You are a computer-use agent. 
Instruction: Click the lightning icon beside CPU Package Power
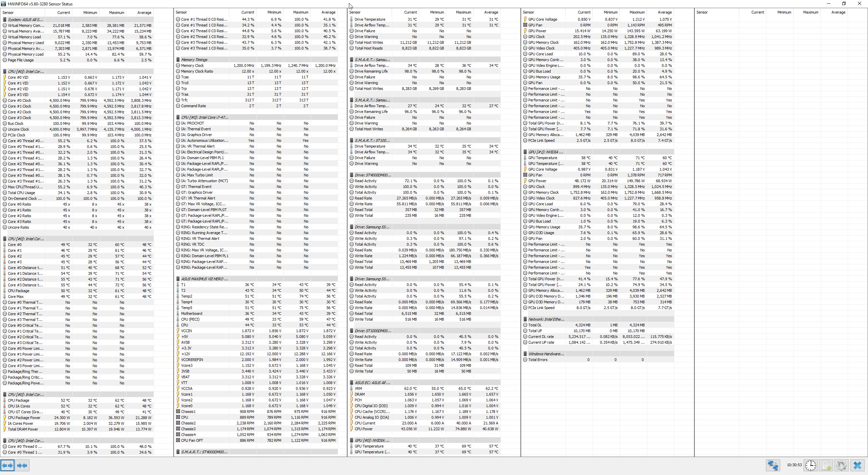pyautogui.click(x=5, y=418)
